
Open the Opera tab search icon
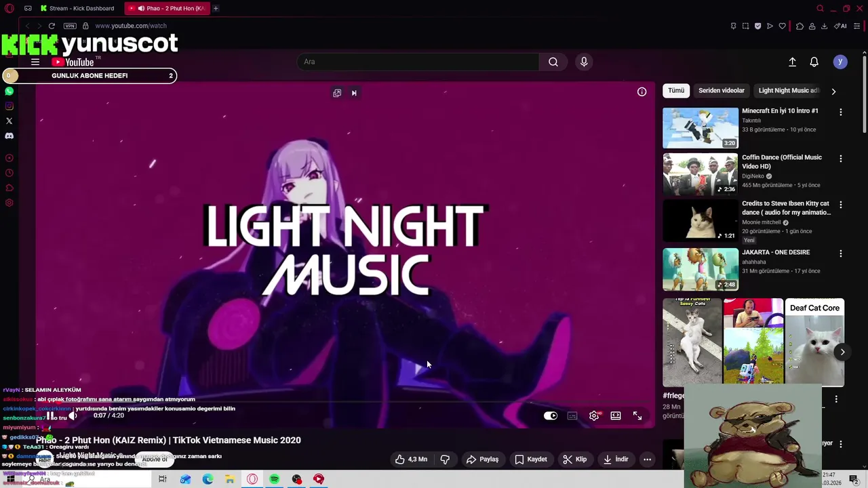click(x=820, y=8)
